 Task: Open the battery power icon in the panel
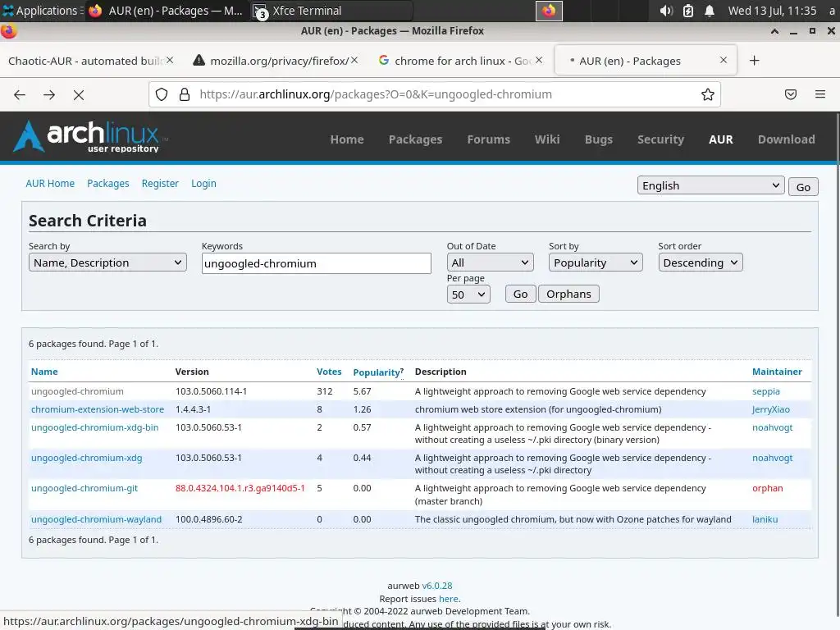coord(688,11)
